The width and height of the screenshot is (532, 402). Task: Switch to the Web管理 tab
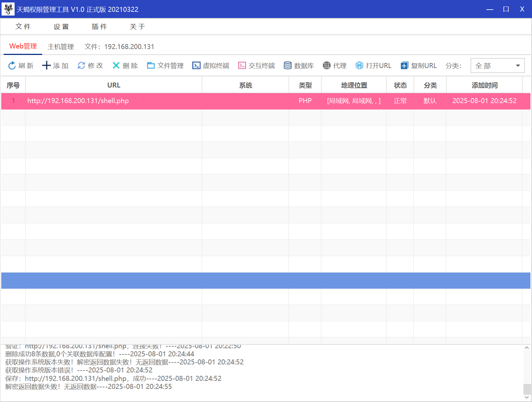click(x=23, y=46)
